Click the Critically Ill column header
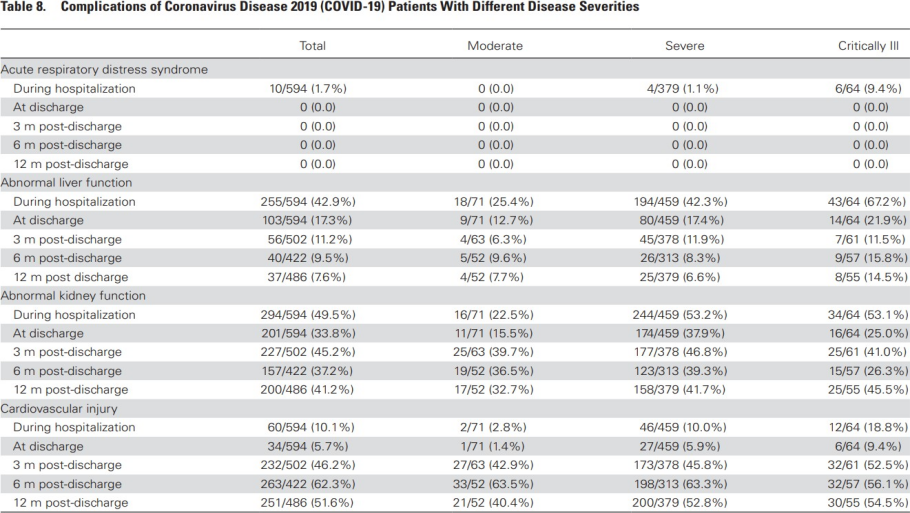 pos(871,46)
